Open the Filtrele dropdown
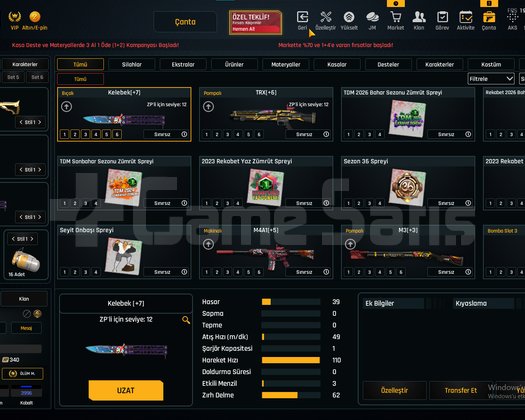Viewport: 525px width, 420px height. (x=491, y=79)
